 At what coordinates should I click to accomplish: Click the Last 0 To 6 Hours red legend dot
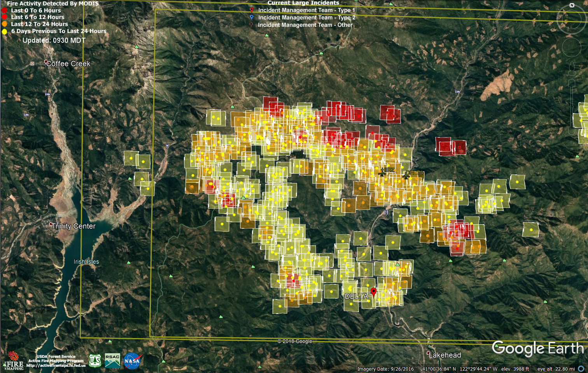4,10
